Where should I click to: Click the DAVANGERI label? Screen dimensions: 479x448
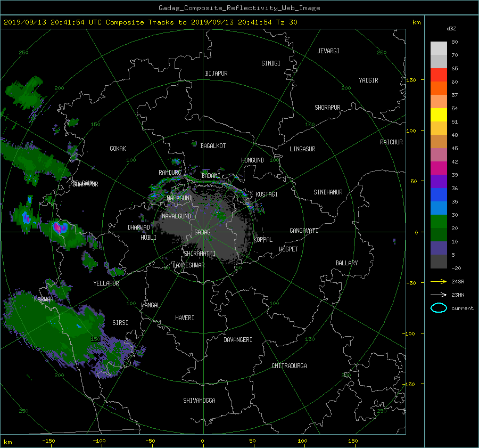click(x=238, y=340)
